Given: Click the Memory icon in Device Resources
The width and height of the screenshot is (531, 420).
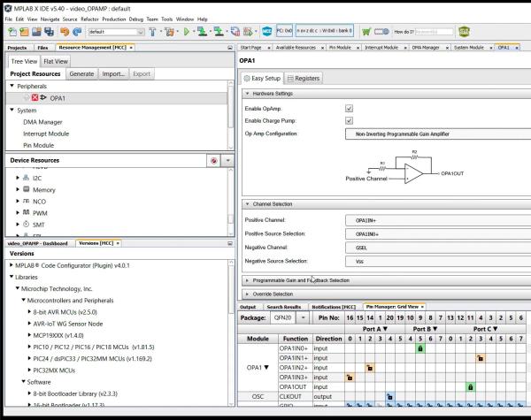Looking at the screenshot, I should 27,189.
